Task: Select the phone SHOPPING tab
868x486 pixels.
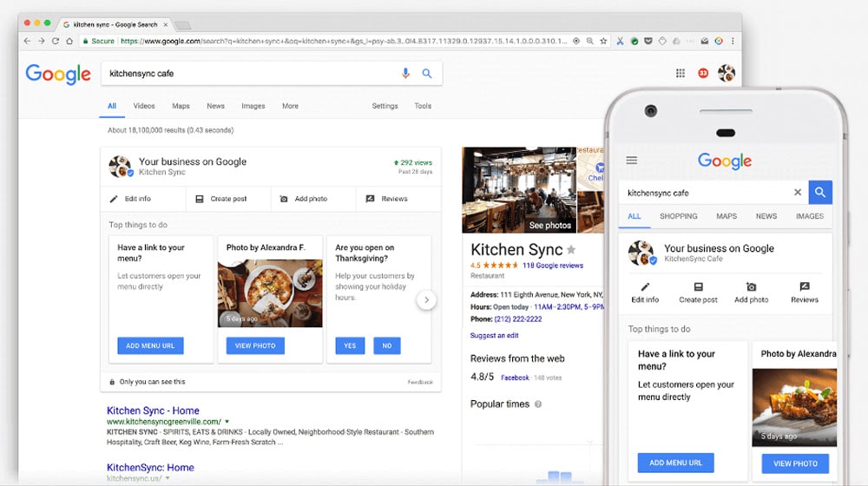Action: pyautogui.click(x=679, y=216)
